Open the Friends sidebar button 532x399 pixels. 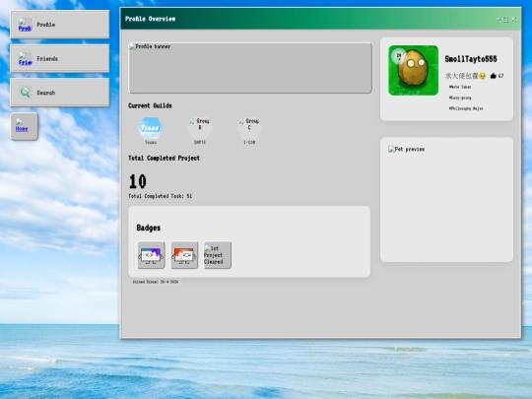tap(60, 58)
